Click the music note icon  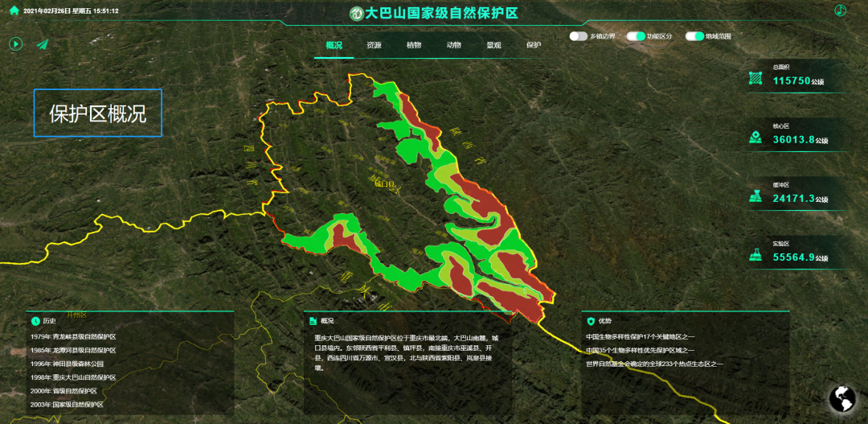[841, 10]
